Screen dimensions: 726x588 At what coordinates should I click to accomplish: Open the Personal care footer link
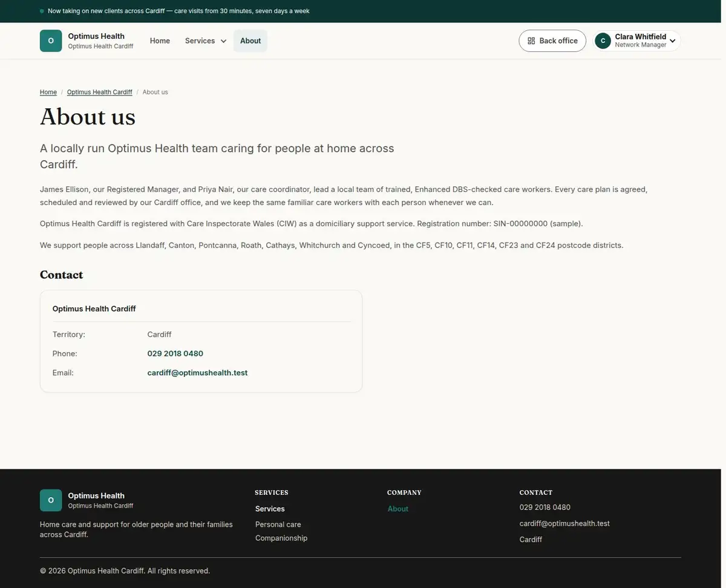(x=278, y=524)
